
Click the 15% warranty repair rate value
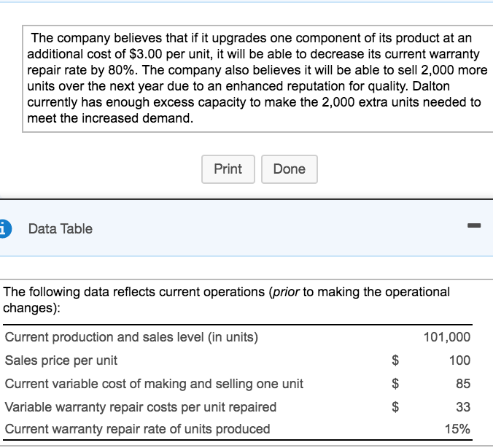457,429
